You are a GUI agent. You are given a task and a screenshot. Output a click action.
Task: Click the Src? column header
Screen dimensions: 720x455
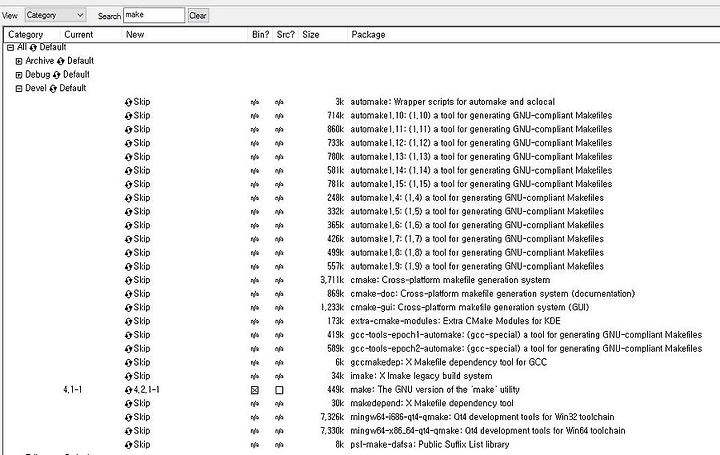(x=286, y=35)
